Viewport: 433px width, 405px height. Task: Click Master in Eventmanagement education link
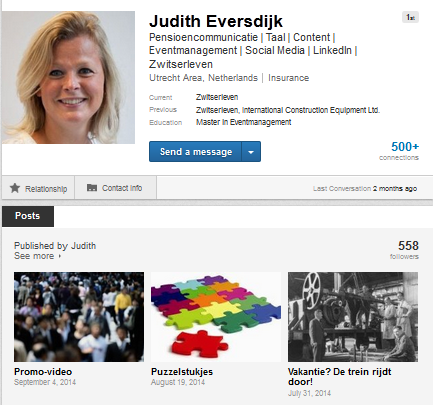coord(244,122)
